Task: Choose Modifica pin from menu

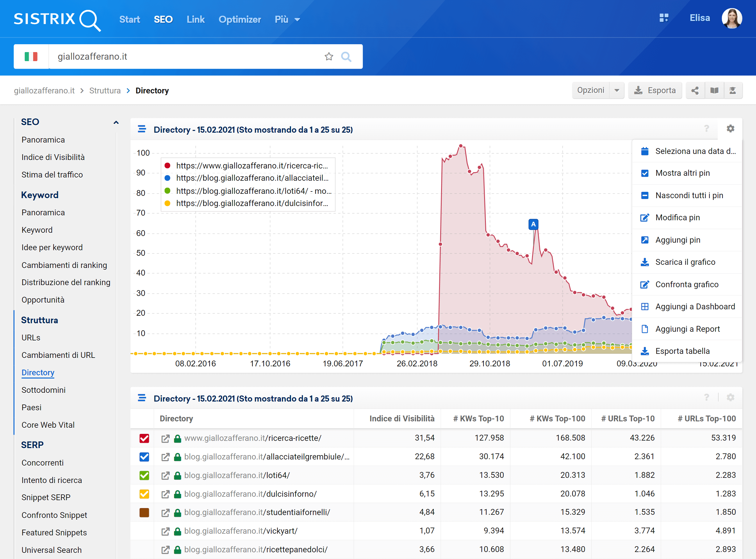Action: coord(687,218)
